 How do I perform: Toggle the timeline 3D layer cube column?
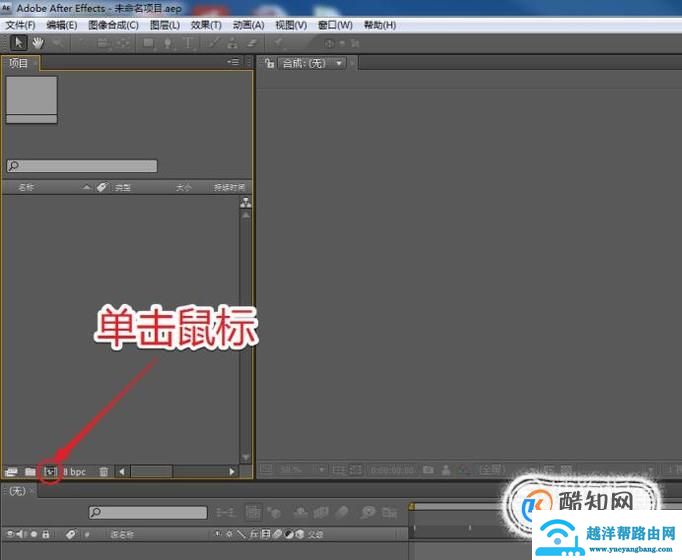point(300,534)
